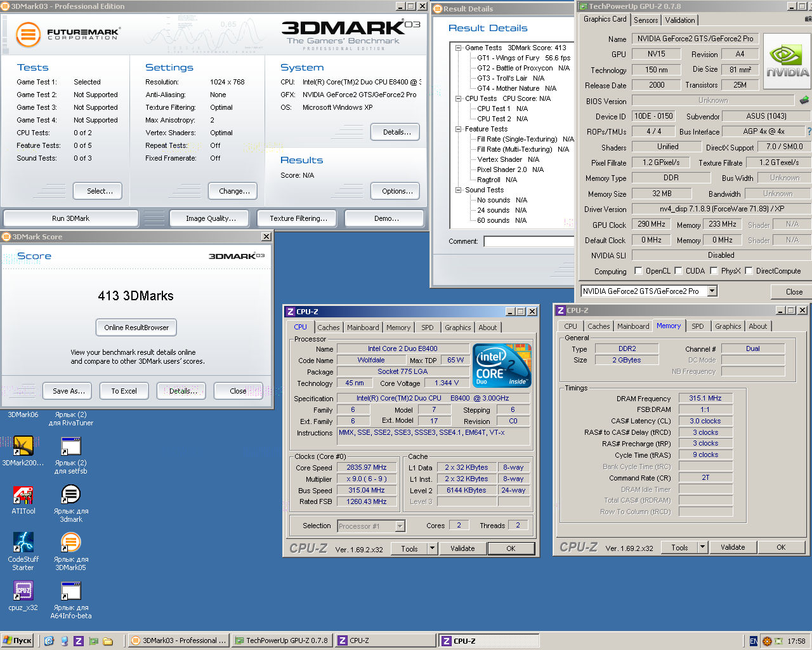Select 'GT1 - Wings of Fury' result row

coord(523,58)
